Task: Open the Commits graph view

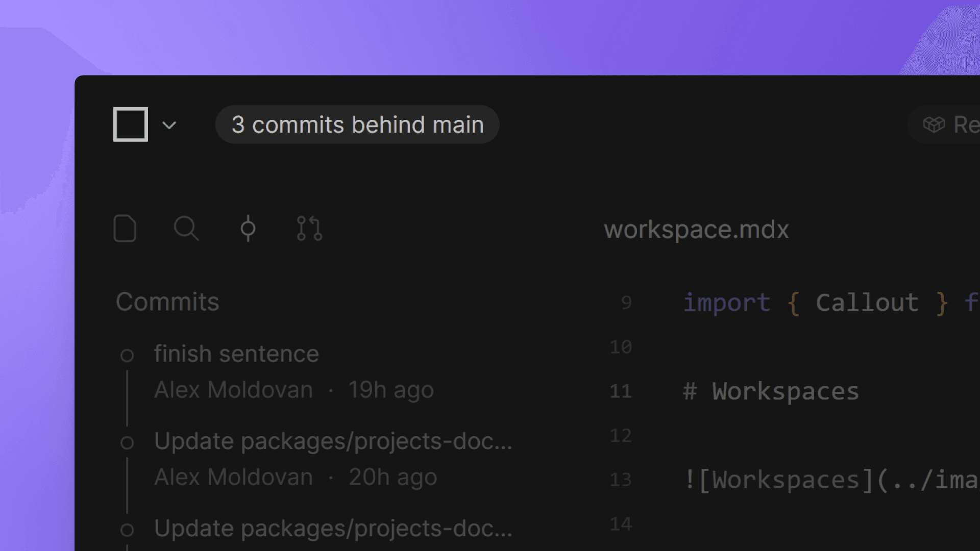Action: (x=248, y=229)
